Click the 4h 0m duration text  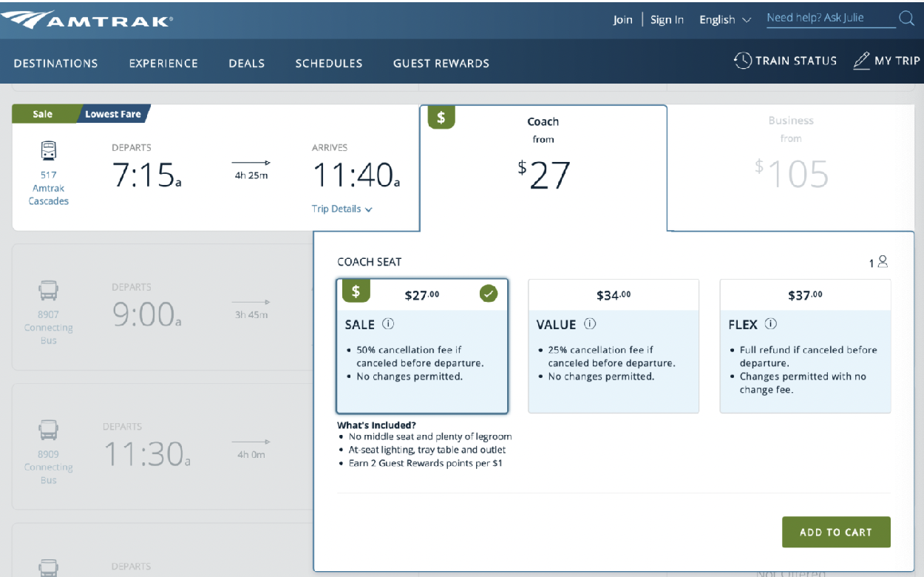pyautogui.click(x=251, y=455)
